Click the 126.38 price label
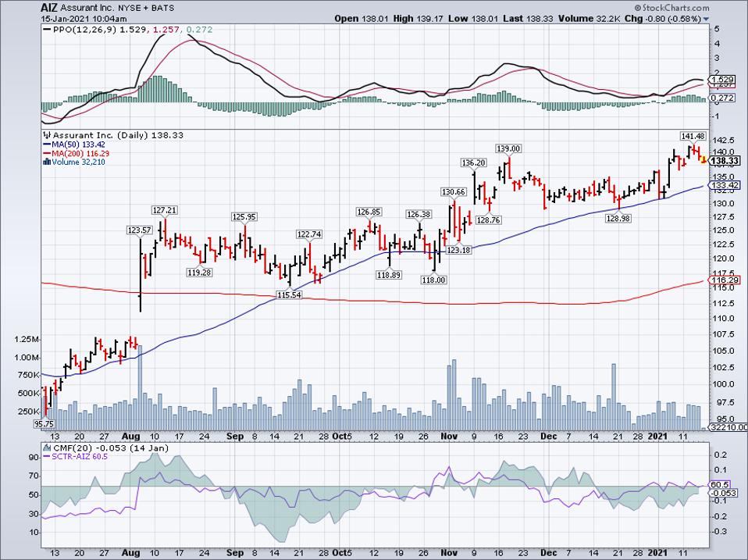The width and height of the screenshot is (748, 560). click(419, 215)
